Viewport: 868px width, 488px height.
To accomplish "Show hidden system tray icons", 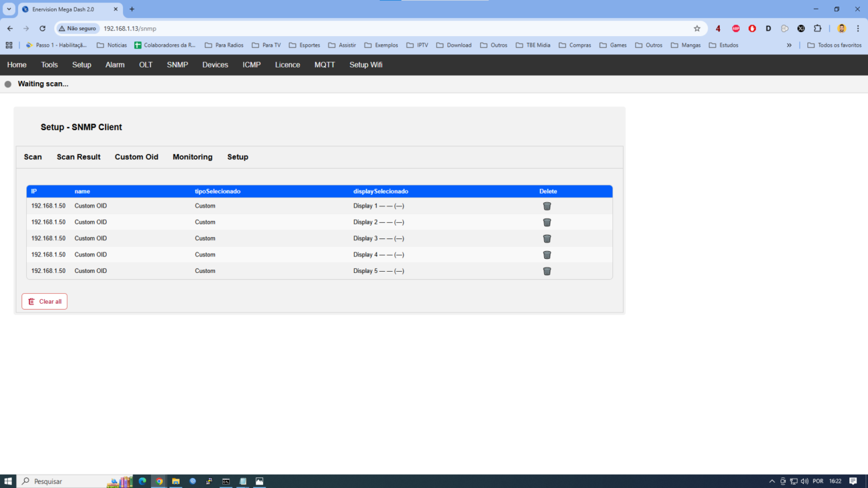I will [772, 481].
